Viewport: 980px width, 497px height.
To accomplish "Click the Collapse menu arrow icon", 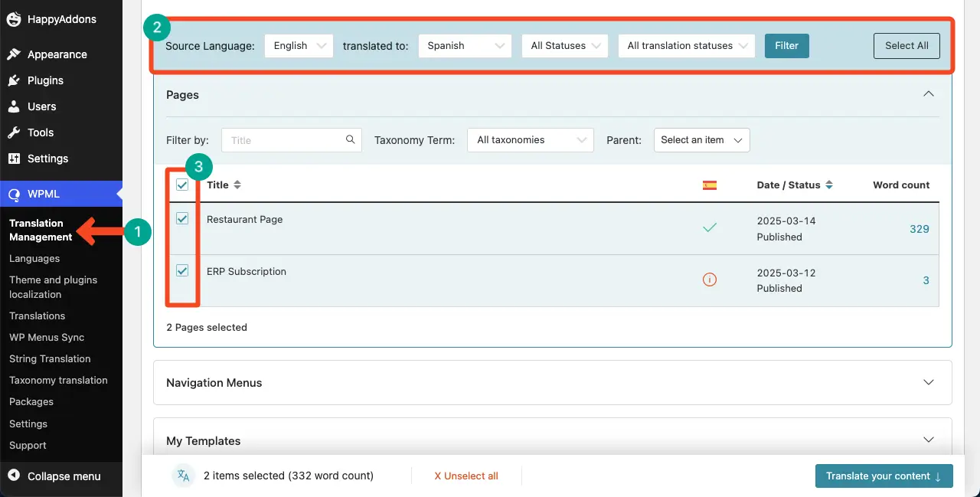I will (14, 476).
